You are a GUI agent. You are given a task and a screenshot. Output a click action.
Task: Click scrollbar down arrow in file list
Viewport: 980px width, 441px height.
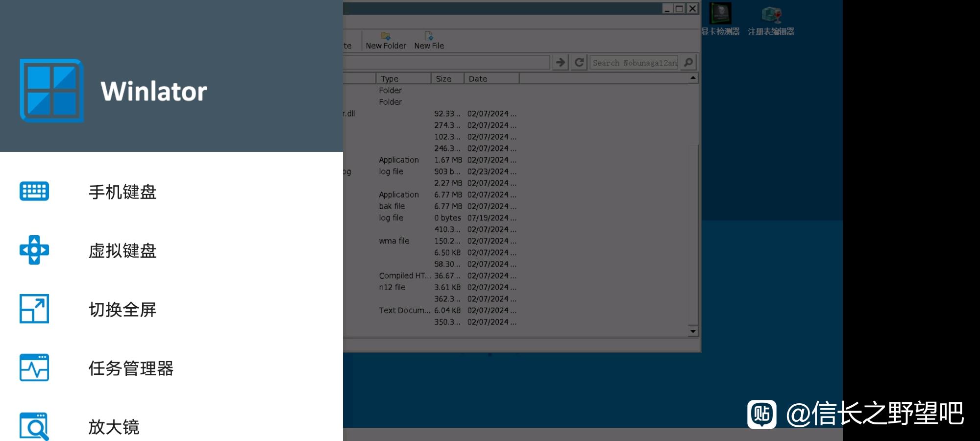coord(693,331)
